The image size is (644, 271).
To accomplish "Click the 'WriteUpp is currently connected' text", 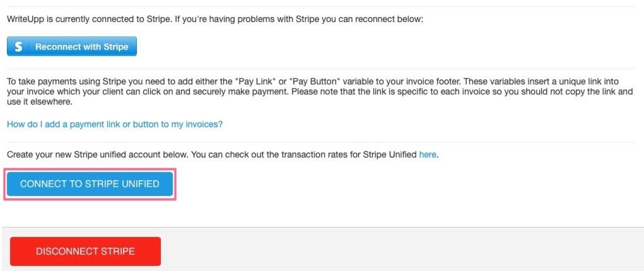I will pos(76,20).
